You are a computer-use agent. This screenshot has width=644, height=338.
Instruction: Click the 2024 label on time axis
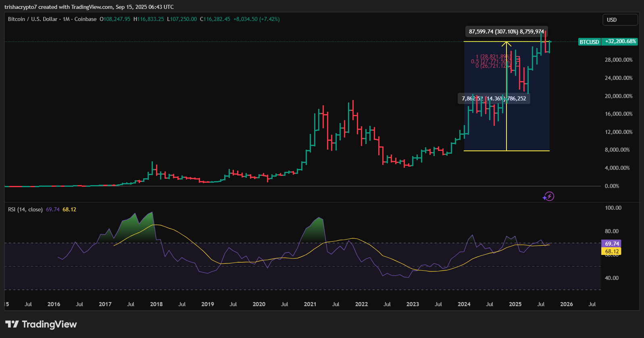tap(464, 304)
